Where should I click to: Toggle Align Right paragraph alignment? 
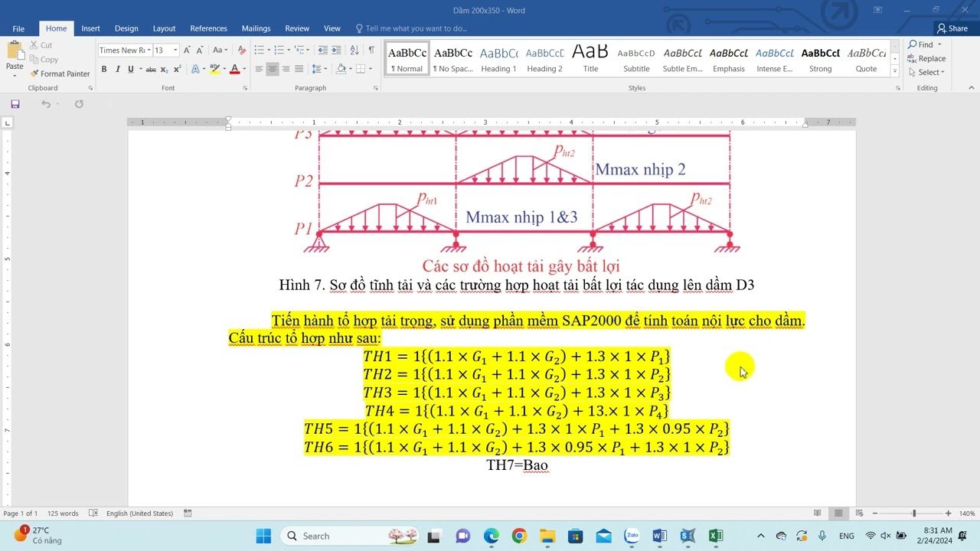pyautogui.click(x=286, y=70)
